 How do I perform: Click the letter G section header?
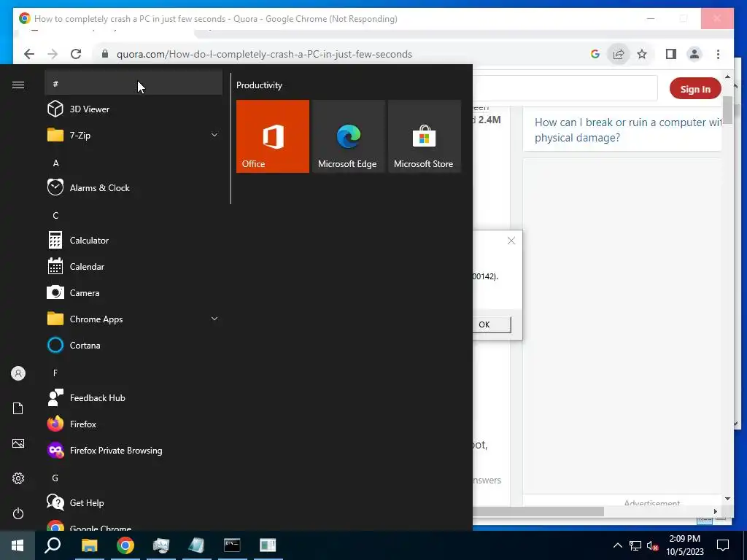55,478
